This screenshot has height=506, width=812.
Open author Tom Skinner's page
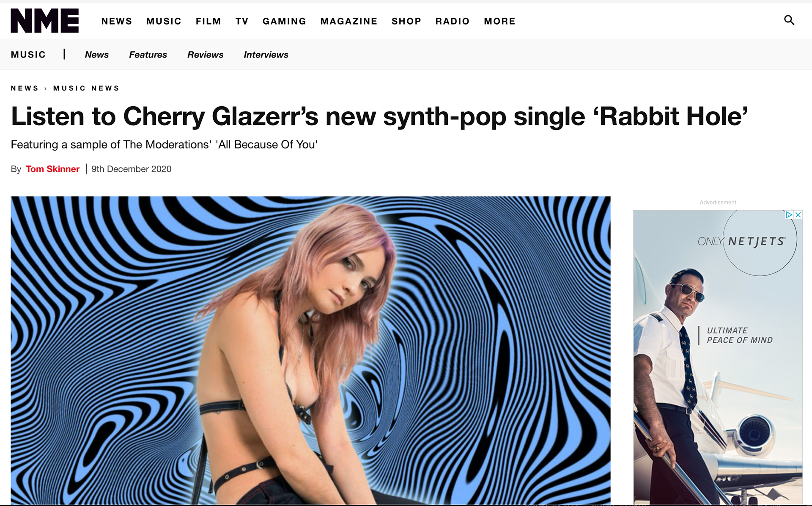53,169
